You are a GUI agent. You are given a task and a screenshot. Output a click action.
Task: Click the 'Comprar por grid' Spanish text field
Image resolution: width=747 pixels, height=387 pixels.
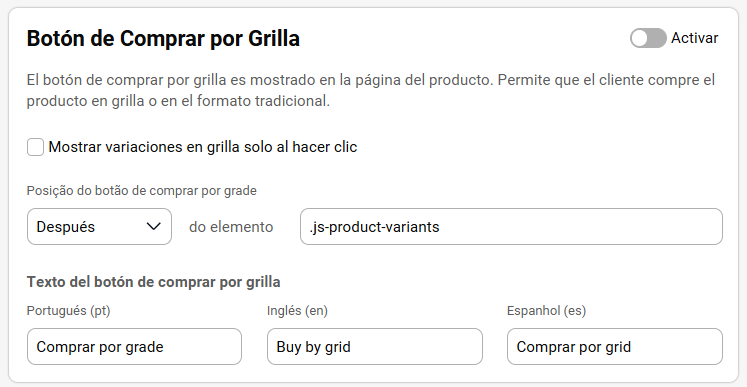coord(615,346)
